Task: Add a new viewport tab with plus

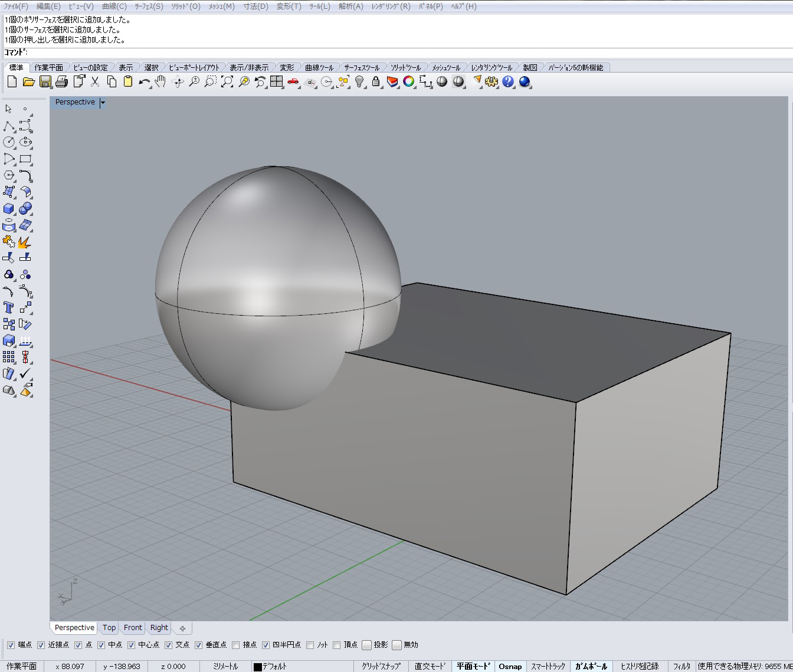Action: pos(183,628)
